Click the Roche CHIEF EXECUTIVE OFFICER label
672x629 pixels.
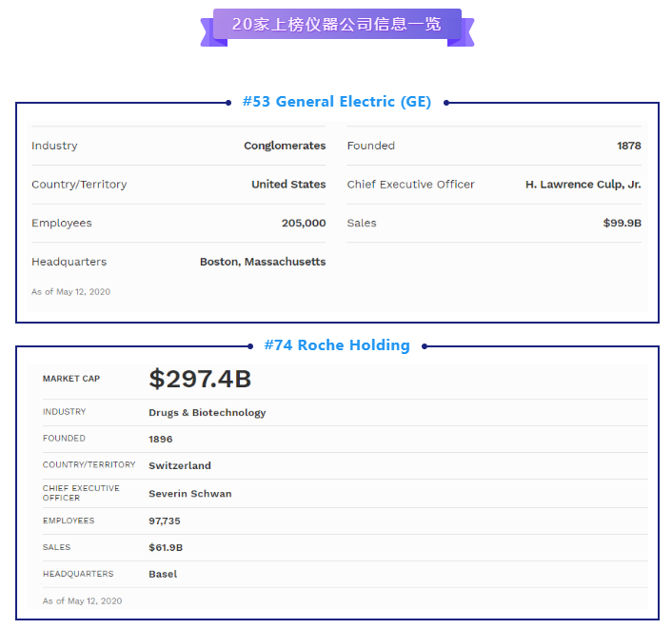tap(81, 493)
